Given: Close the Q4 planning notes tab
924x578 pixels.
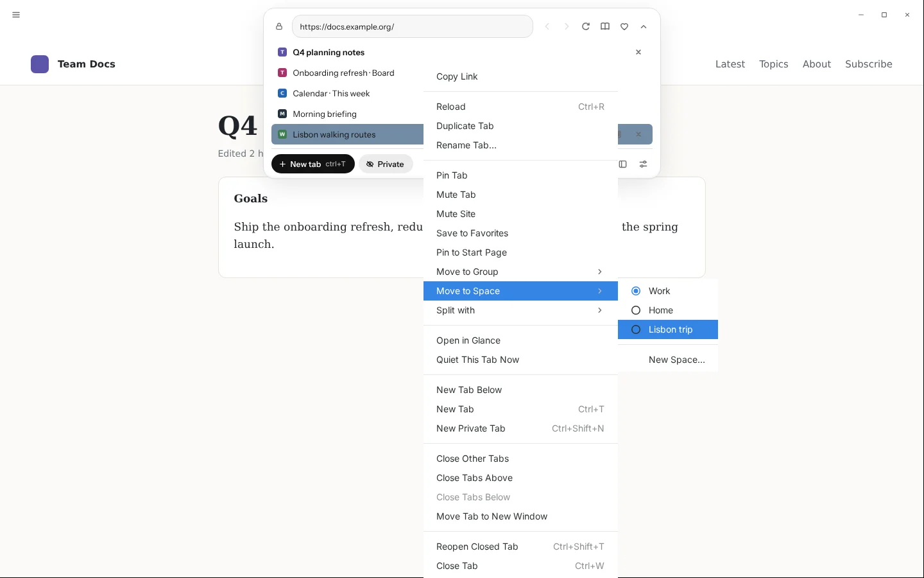Looking at the screenshot, I should pos(638,52).
